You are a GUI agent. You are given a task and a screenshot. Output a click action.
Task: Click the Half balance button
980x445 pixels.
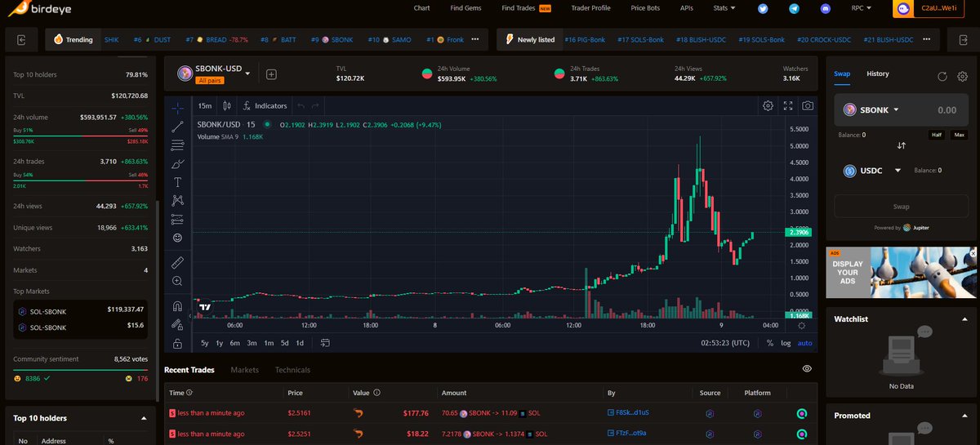coord(936,135)
